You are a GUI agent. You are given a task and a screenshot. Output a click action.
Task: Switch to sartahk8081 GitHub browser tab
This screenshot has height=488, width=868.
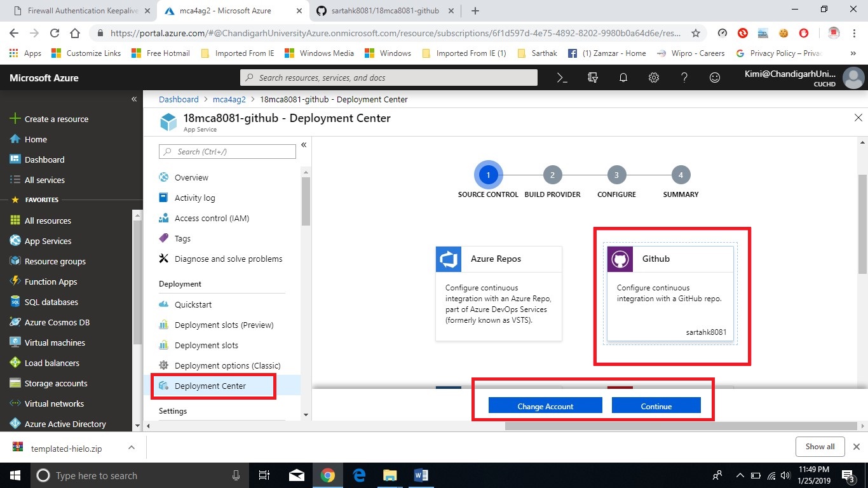tap(386, 11)
